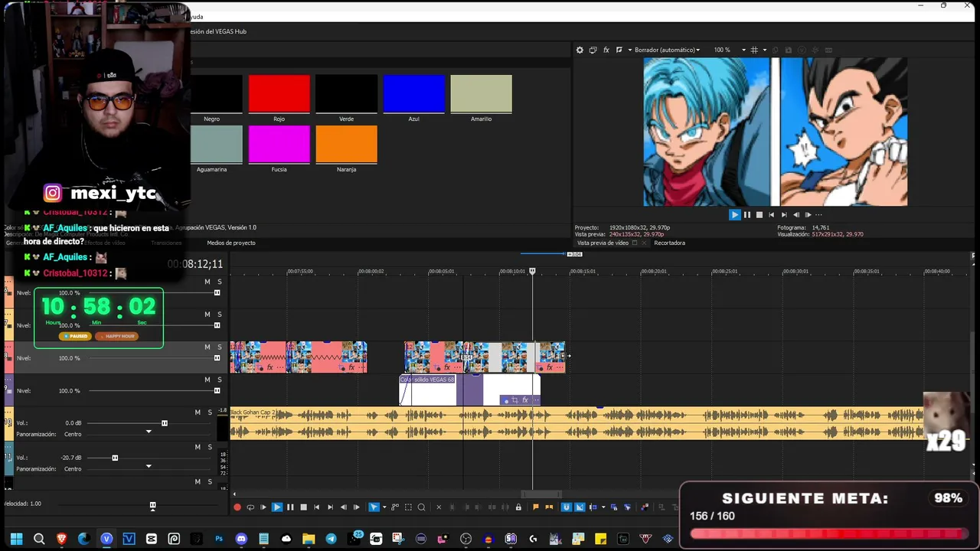
Task: Go to end in timeline transport
Action: tap(330, 507)
